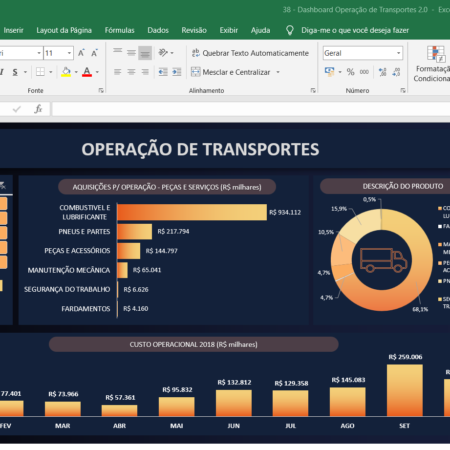Click the red font color A icon

pyautogui.click(x=87, y=72)
